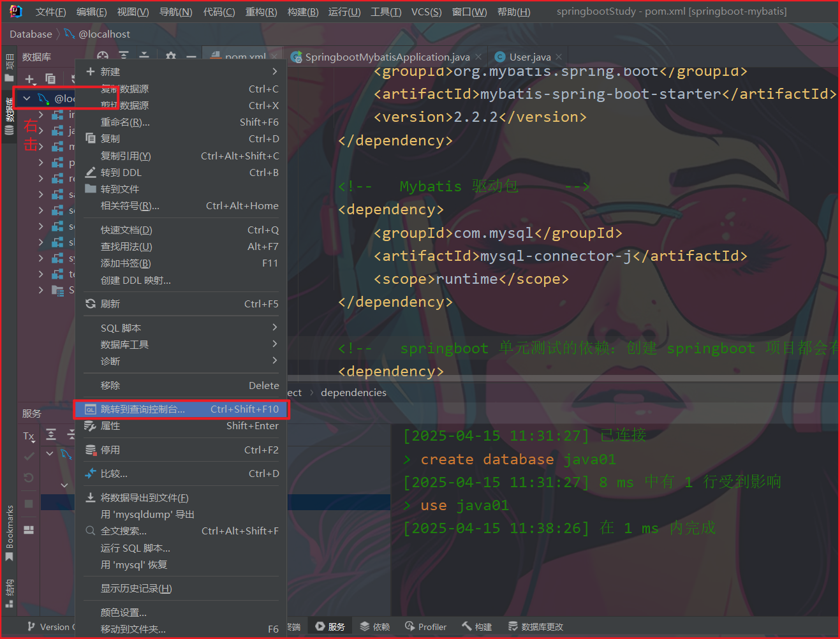Click the Tx transaction mode icon in the services panel
Viewport: 840px width, 639px height.
click(29, 436)
